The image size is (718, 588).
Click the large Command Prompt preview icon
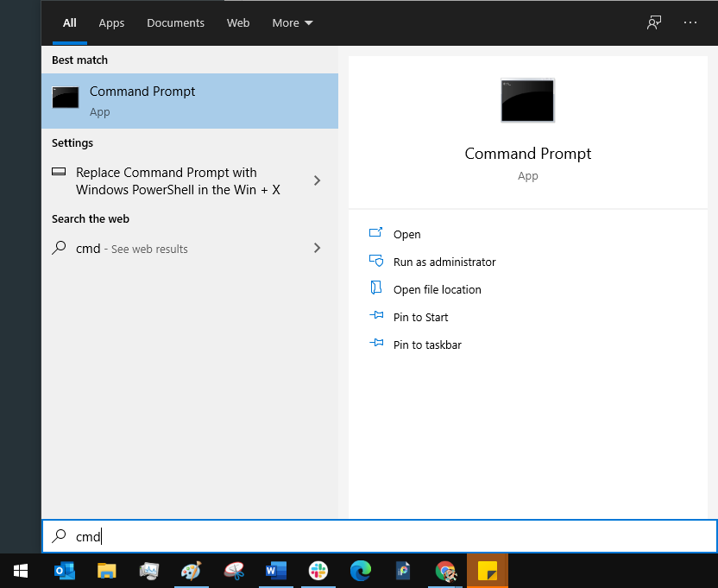527,100
